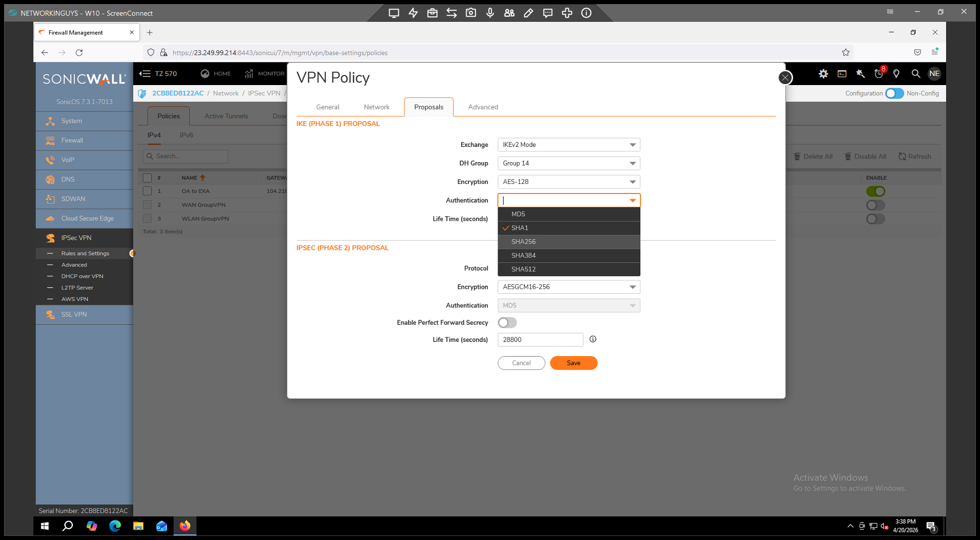Toggle Enable Perfect Forward Secrecy switch

click(x=507, y=323)
